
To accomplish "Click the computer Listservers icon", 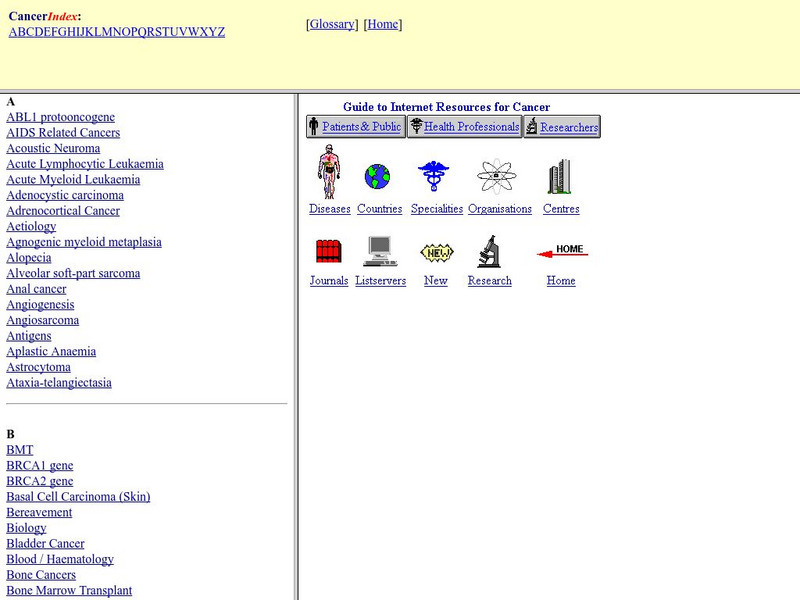I will [x=380, y=251].
